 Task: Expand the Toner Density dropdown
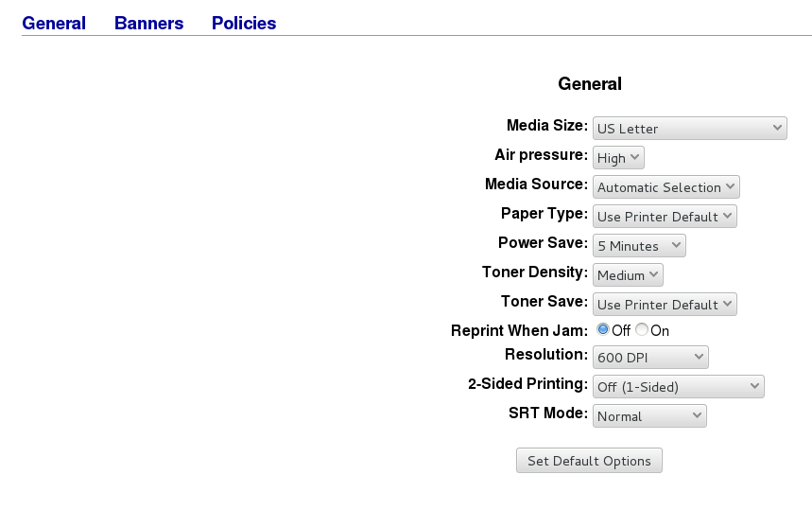628,275
